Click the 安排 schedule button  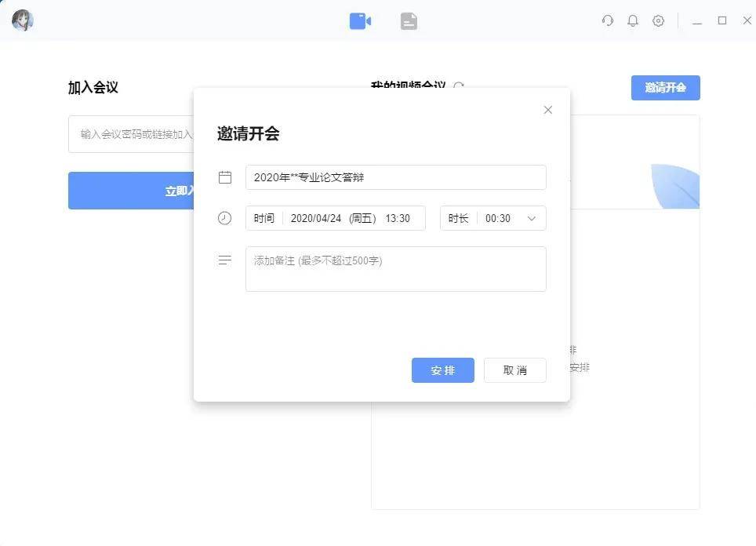click(x=442, y=369)
